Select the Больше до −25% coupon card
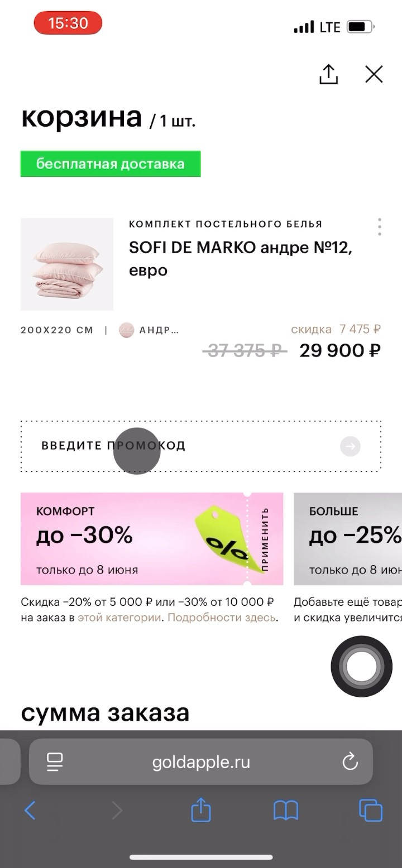Image resolution: width=402 pixels, height=868 pixels. pyautogui.click(x=348, y=539)
